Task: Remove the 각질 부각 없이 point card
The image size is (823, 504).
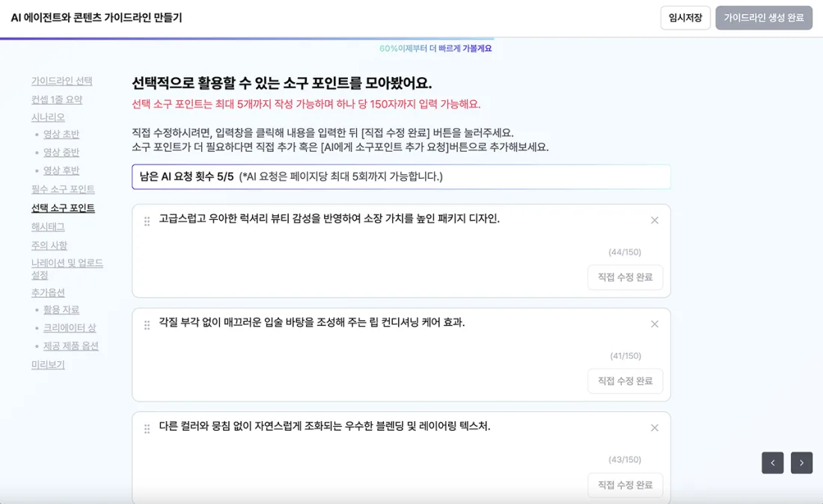Action: [x=655, y=324]
